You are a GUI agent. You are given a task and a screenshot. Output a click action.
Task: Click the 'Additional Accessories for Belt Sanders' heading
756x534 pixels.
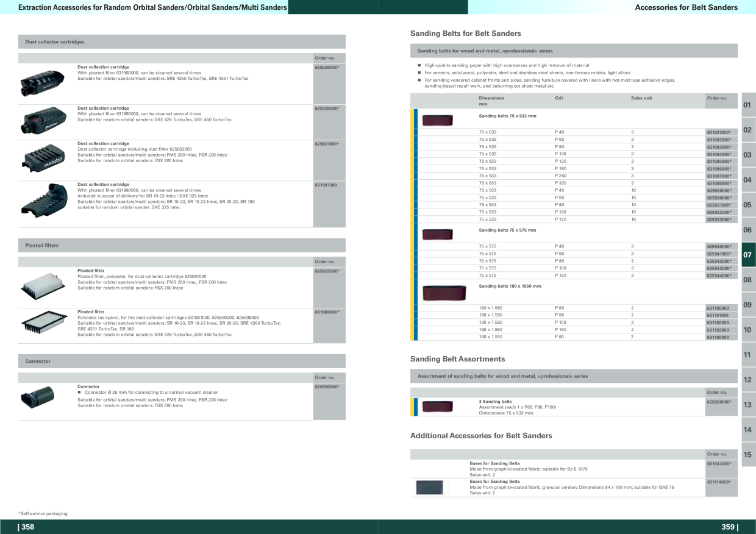481,436
